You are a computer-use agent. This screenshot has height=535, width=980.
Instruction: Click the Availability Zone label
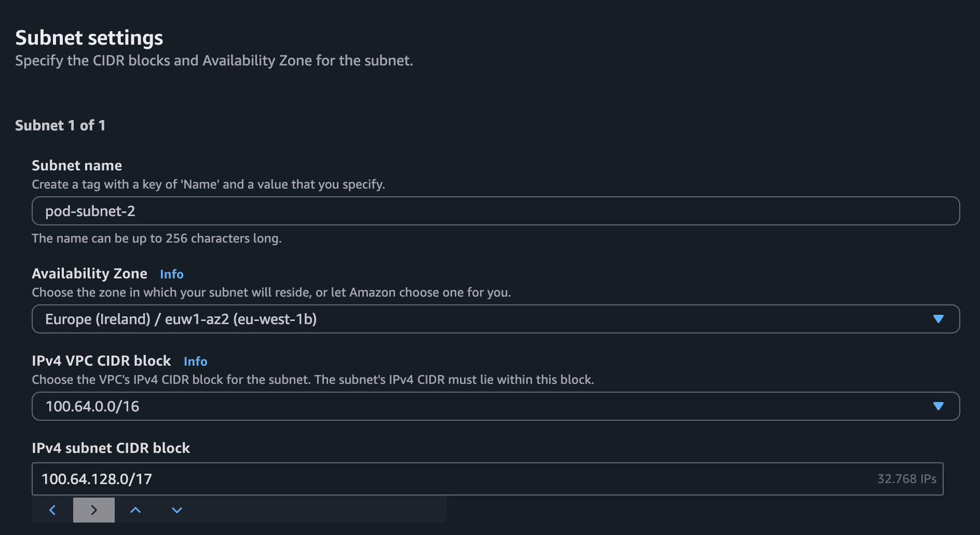89,274
